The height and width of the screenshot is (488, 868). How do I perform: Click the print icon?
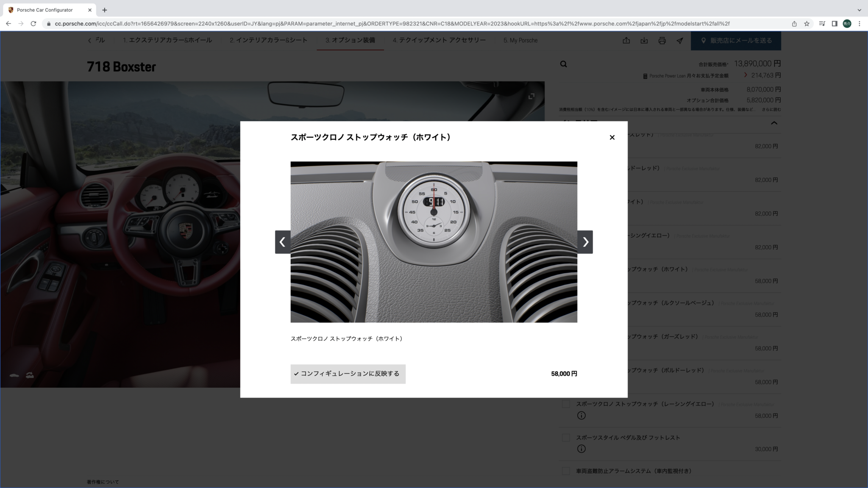662,41
